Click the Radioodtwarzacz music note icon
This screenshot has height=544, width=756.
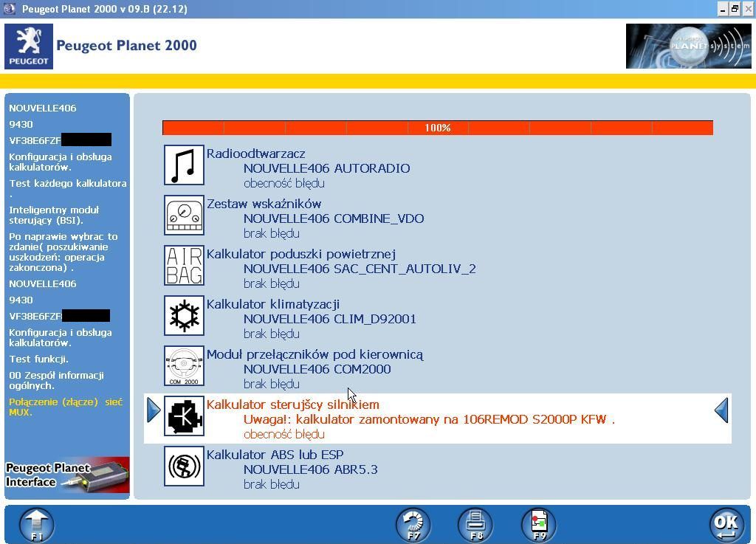[184, 165]
